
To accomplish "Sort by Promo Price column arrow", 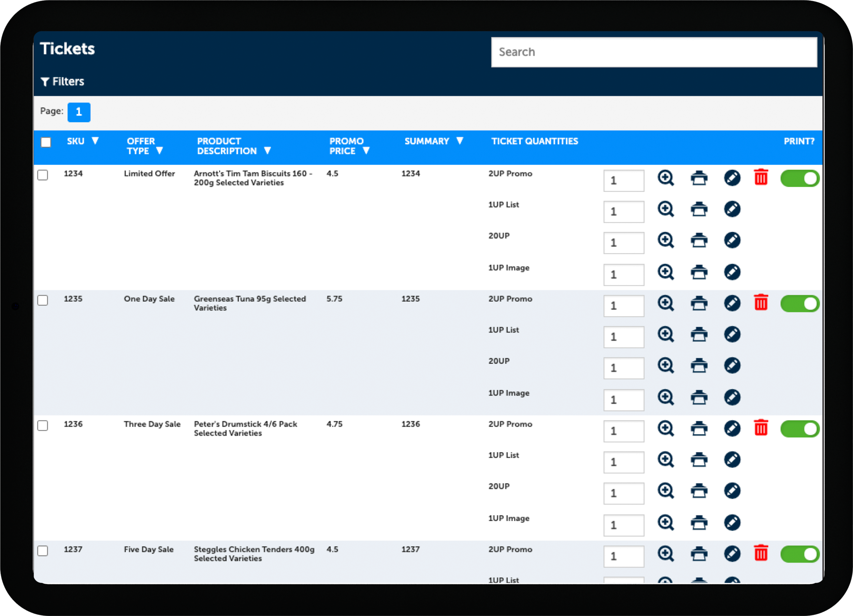I will coord(366,151).
